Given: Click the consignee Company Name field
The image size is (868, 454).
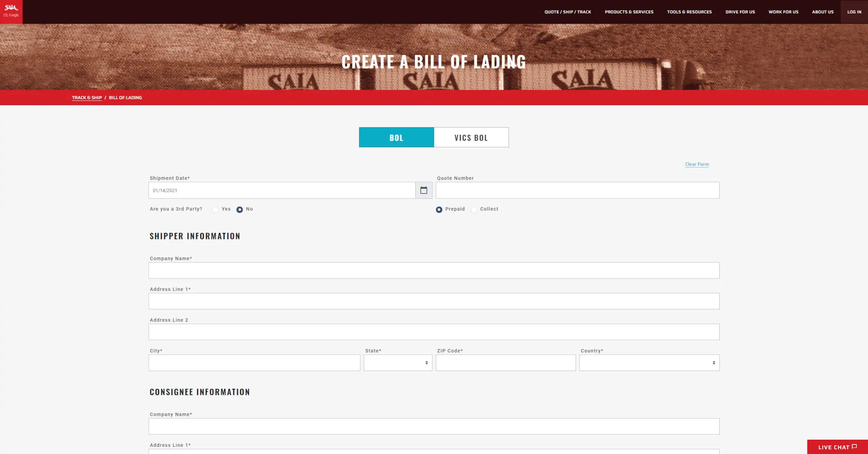Looking at the screenshot, I should (434, 426).
